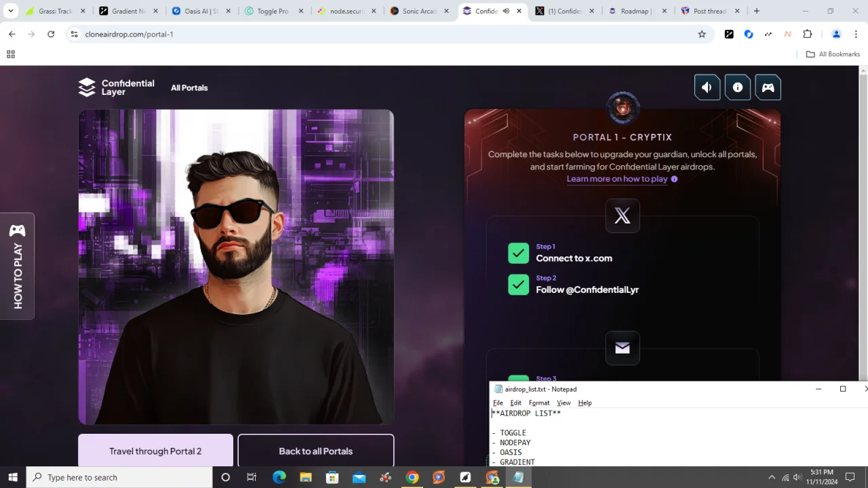Open Notepad Edit menu

tap(515, 403)
